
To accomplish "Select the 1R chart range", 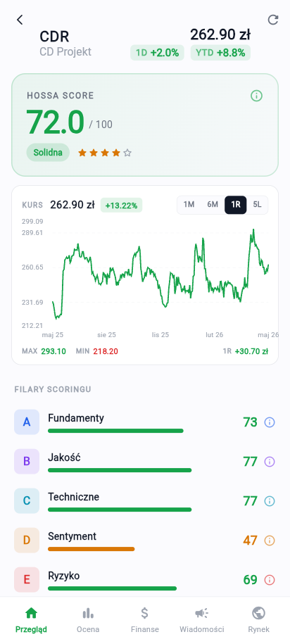I will point(236,205).
